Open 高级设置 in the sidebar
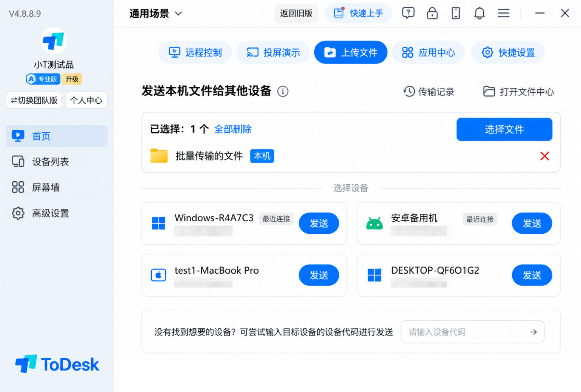This screenshot has height=392, width=581. click(x=57, y=213)
